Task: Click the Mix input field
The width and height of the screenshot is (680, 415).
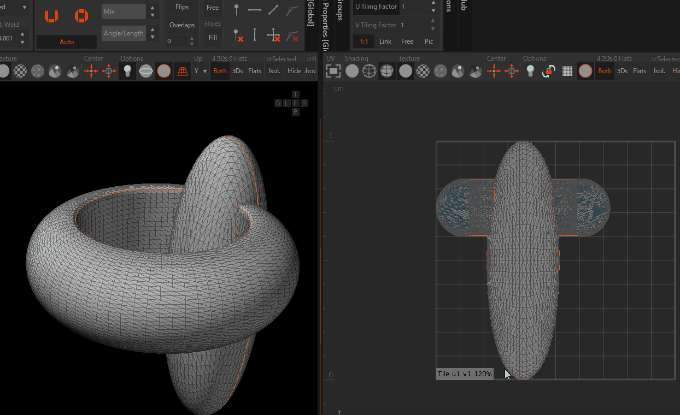Action: [x=124, y=12]
